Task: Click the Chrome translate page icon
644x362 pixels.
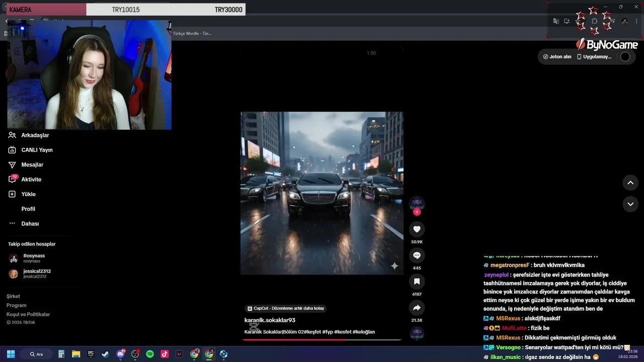Action: click(556, 21)
